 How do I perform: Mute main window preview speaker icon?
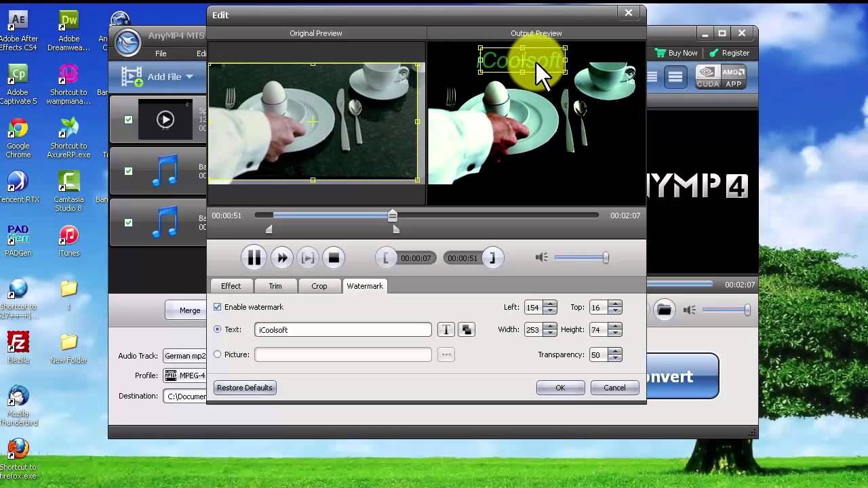click(689, 310)
